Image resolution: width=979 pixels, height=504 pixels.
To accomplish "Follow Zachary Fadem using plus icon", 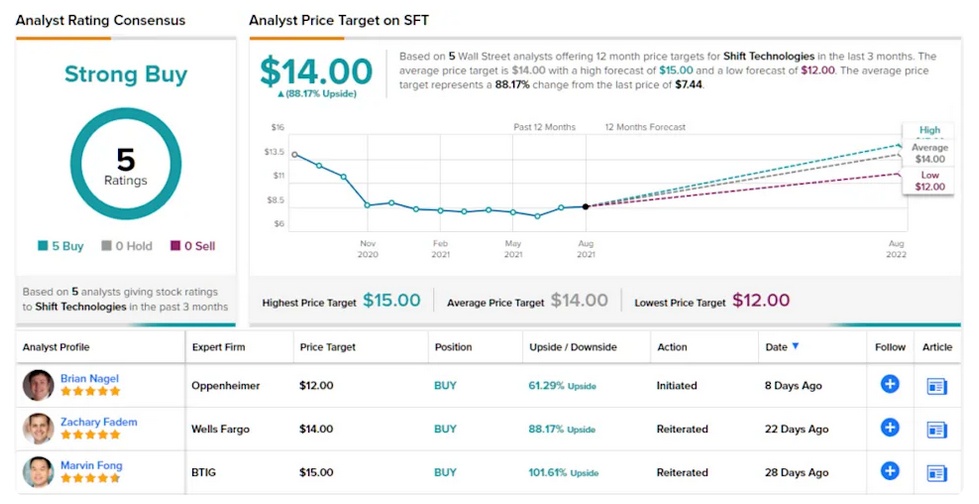I will 889,428.
